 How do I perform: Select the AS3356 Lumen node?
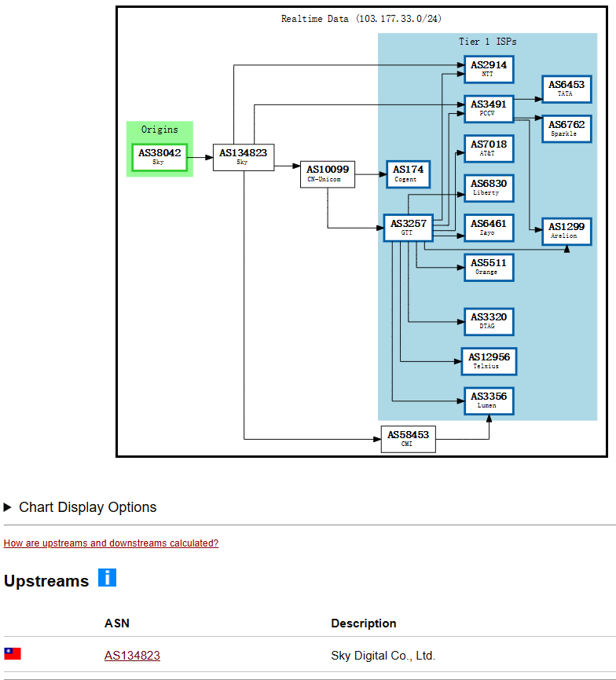(489, 401)
